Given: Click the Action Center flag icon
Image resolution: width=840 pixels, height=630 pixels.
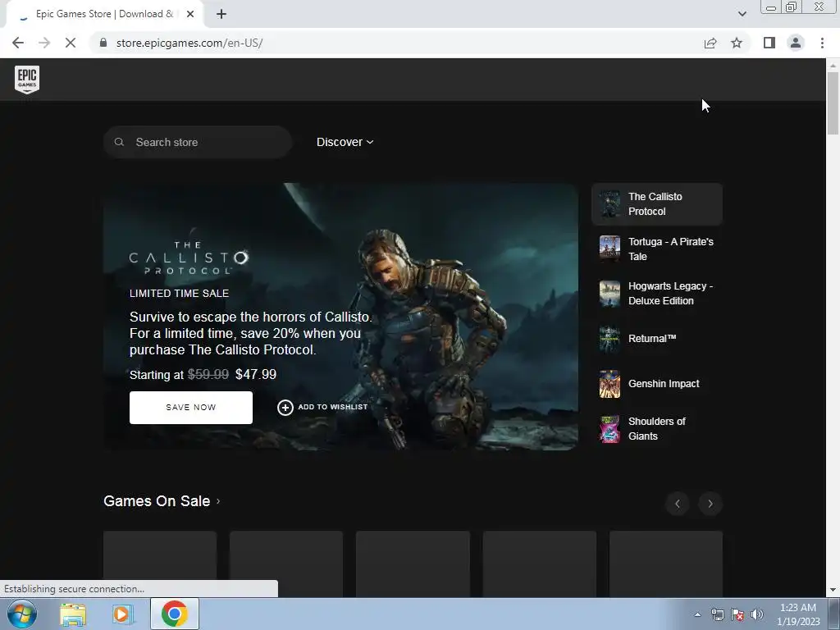Looking at the screenshot, I should [737, 614].
